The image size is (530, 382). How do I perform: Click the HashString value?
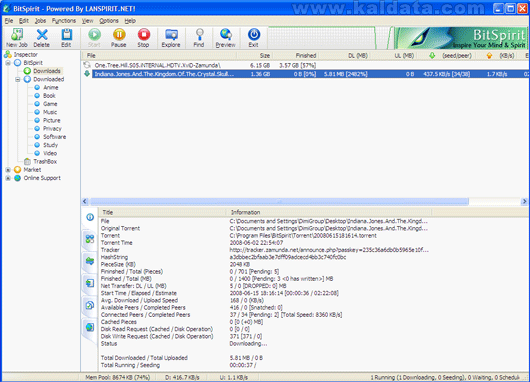coord(288,257)
